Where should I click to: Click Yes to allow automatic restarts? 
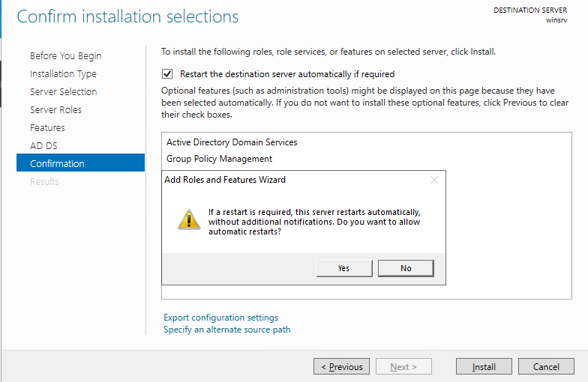tap(343, 268)
